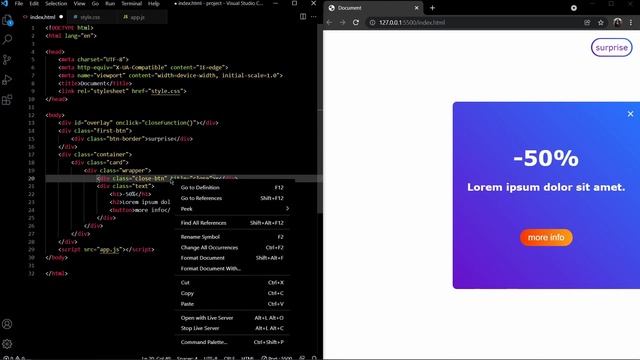This screenshot has width=640, height=360.
Task: Click the surprise button on page
Action: [x=611, y=48]
